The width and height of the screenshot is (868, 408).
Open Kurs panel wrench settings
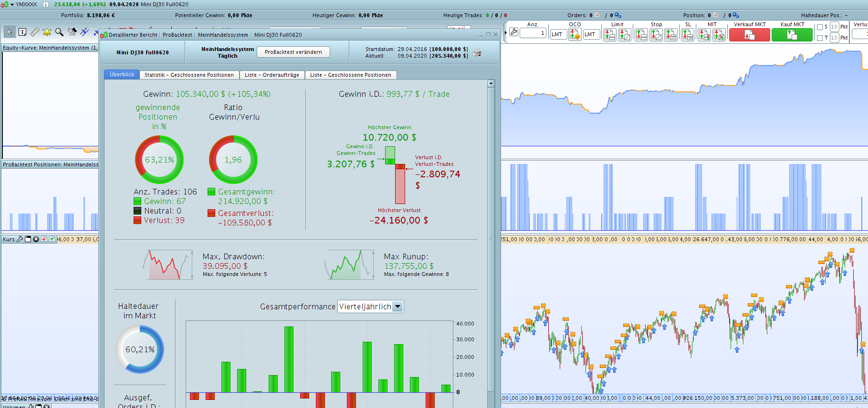[20, 239]
